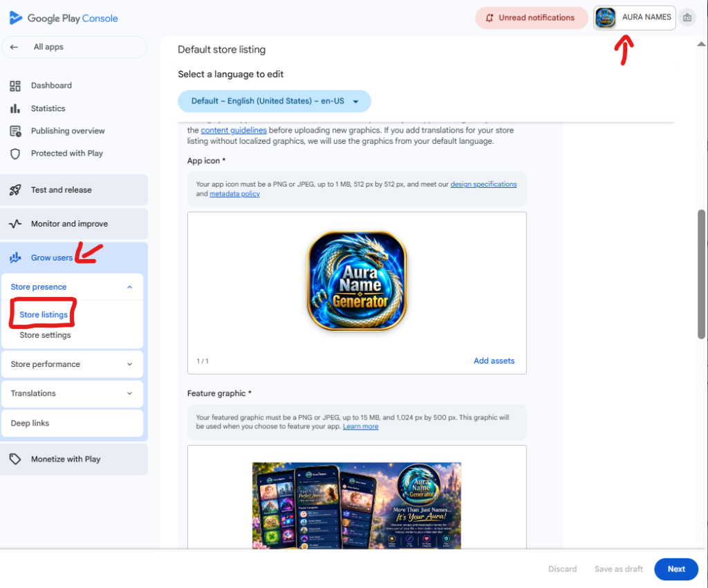708x588 pixels.
Task: Click the Dashboard grid icon
Action: [15, 86]
